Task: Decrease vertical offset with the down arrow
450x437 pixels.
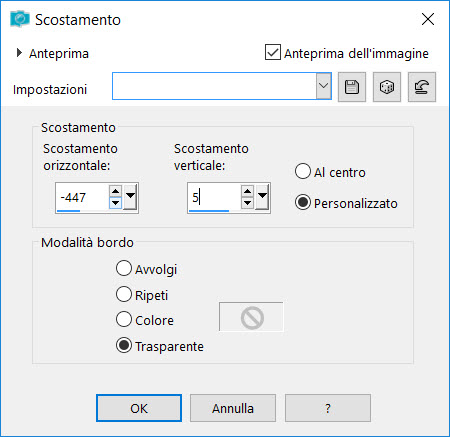Action: (247, 203)
